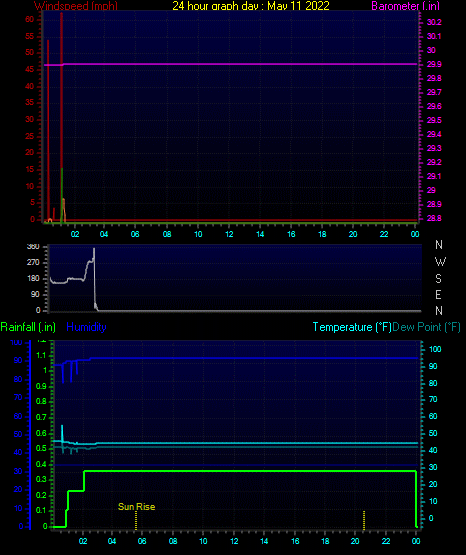Click the S compass direction label

(x=438, y=279)
